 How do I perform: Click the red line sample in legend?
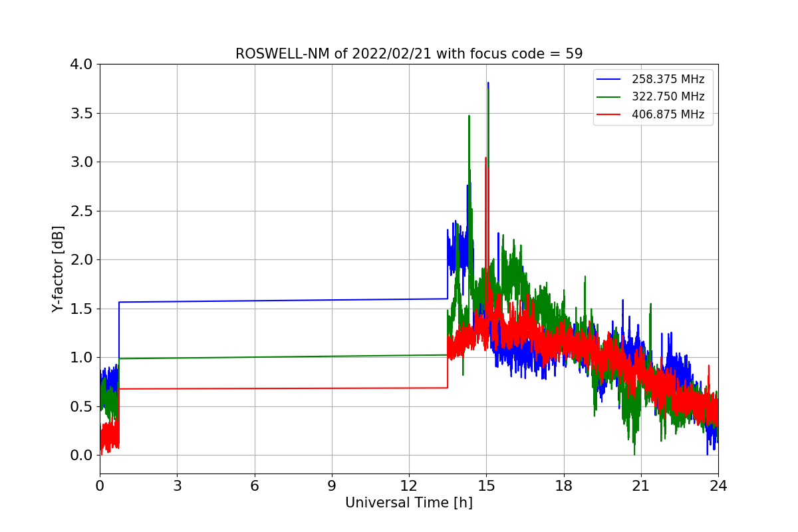coord(609,114)
